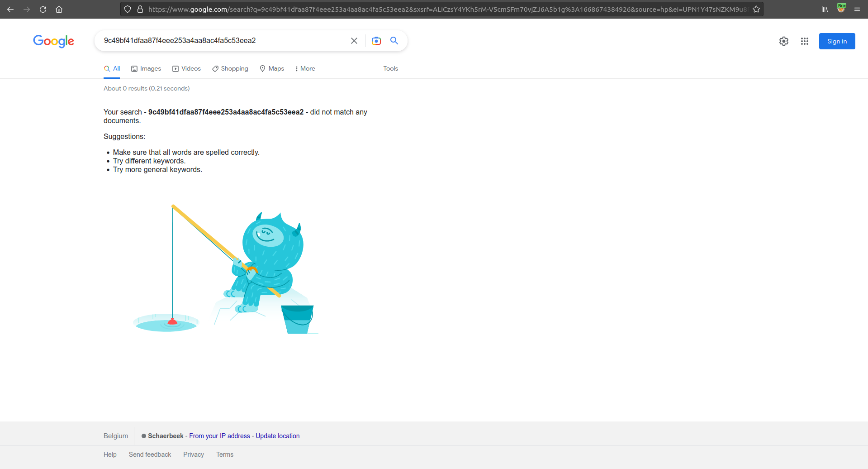Open Google quick settings gear

tap(784, 41)
